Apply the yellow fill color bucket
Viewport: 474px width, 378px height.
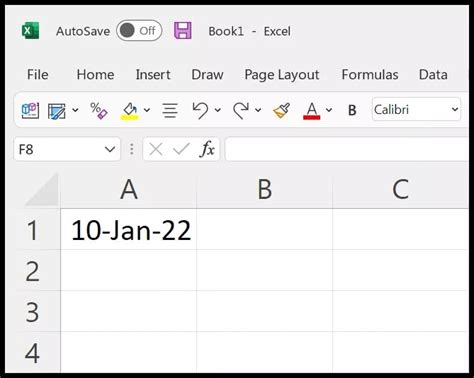[129, 111]
